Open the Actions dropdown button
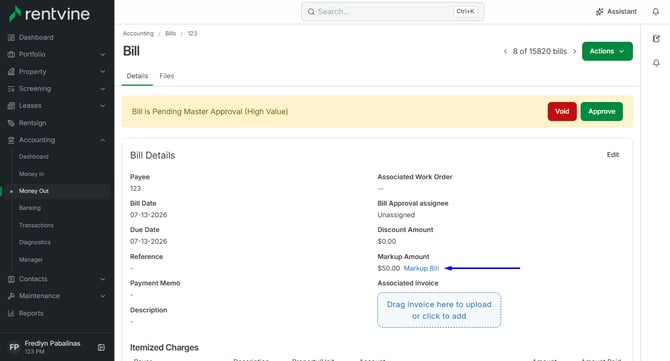The width and height of the screenshot is (670, 361). click(607, 51)
